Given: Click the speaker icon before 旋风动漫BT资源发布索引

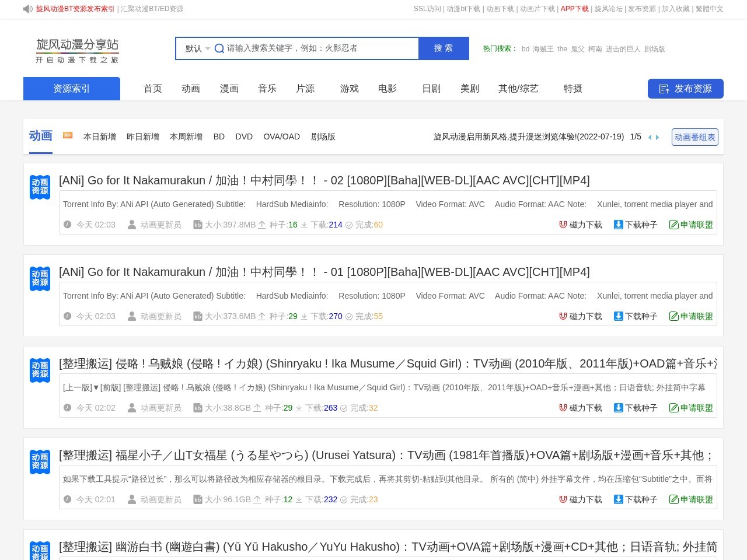Looking at the screenshot, I should [27, 9].
